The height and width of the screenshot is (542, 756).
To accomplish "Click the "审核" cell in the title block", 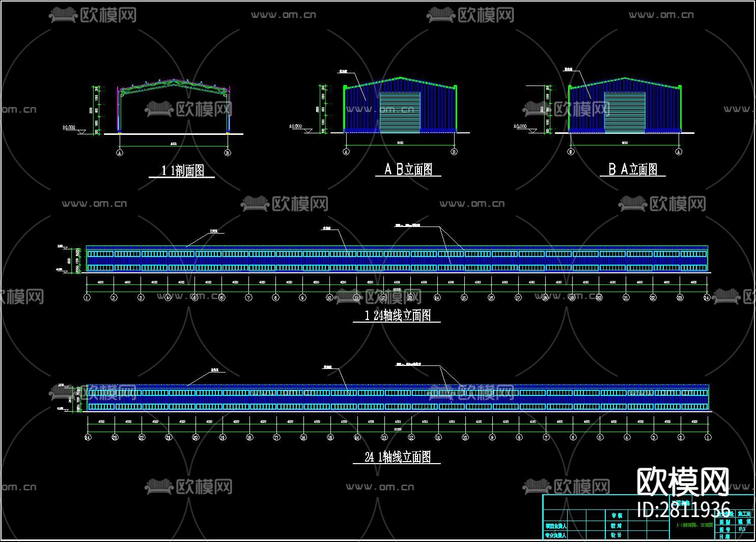I will tap(616, 516).
